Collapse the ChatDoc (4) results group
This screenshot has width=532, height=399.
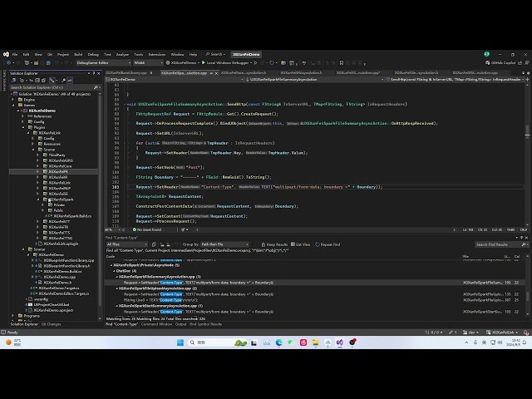[112, 271]
